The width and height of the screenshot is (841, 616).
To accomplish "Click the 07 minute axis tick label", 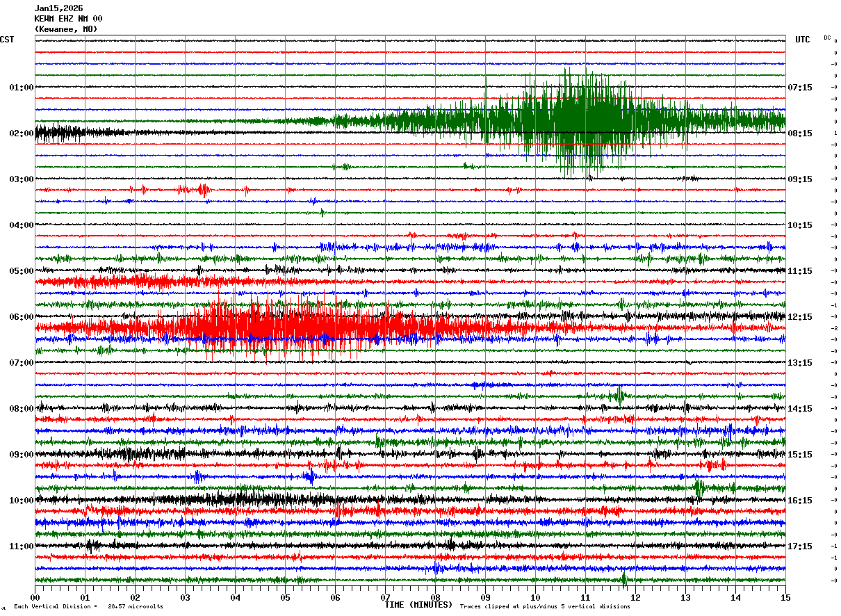I will (385, 597).
